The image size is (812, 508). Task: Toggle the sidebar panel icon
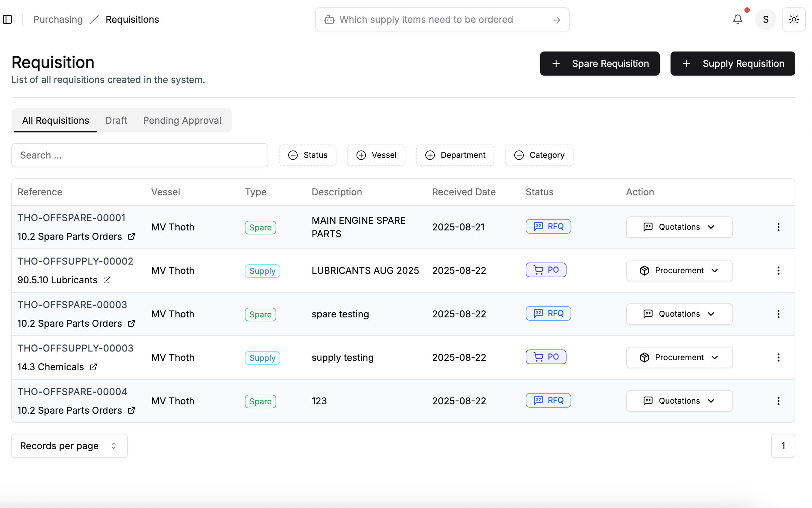pyautogui.click(x=7, y=19)
